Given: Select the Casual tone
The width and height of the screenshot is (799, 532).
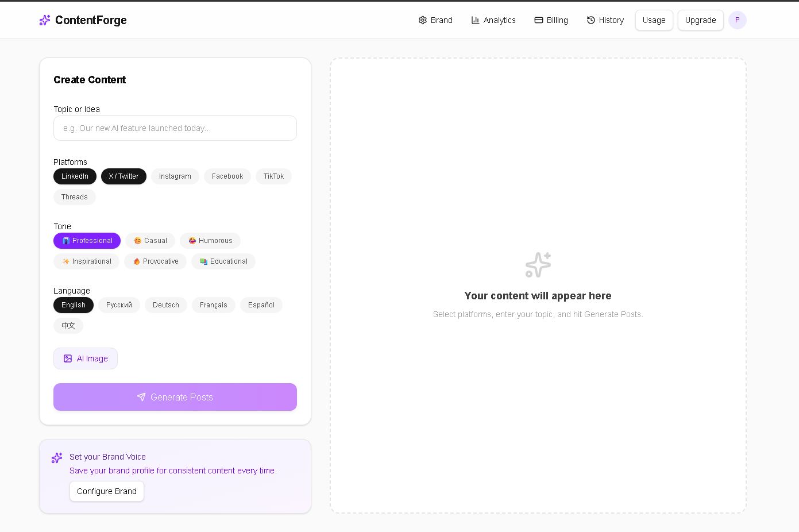Looking at the screenshot, I should tap(150, 241).
